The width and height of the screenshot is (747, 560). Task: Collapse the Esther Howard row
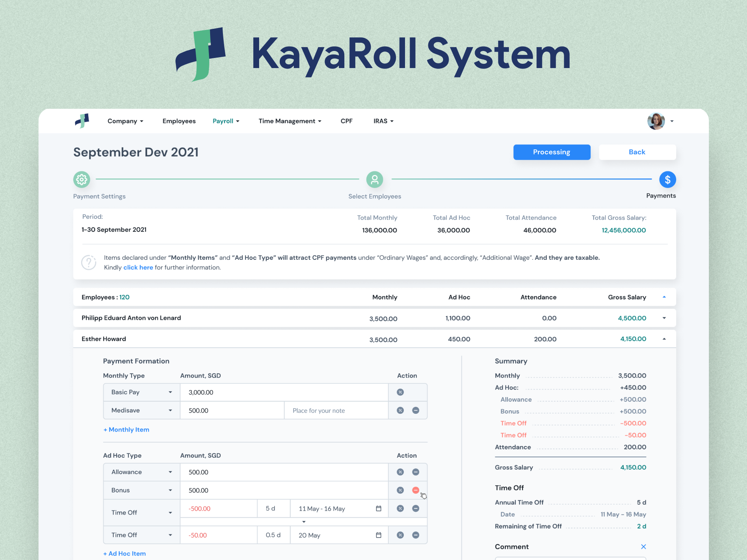click(x=664, y=339)
